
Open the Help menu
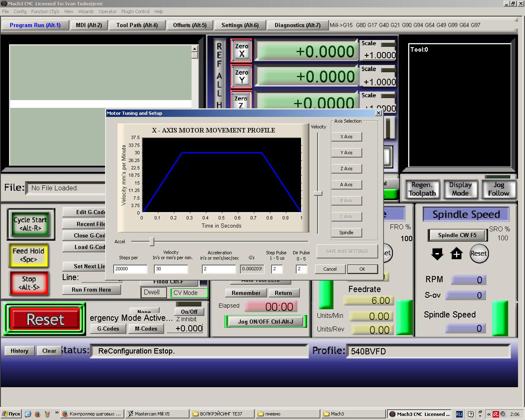158,11
